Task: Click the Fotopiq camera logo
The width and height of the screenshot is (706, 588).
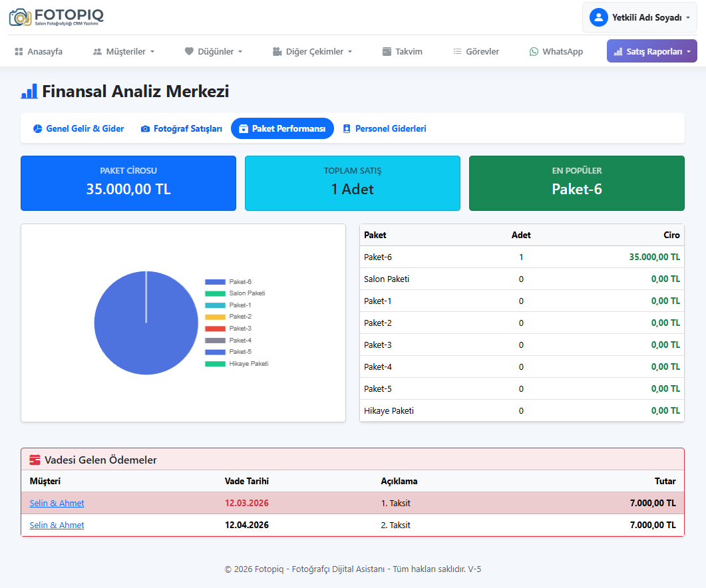Action: point(20,17)
